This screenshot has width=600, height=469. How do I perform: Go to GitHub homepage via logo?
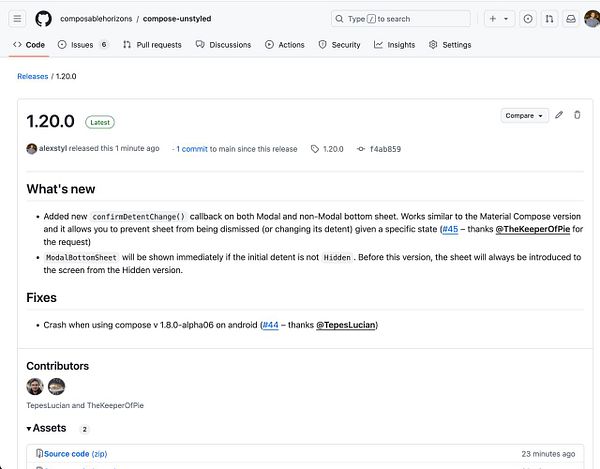pos(44,19)
